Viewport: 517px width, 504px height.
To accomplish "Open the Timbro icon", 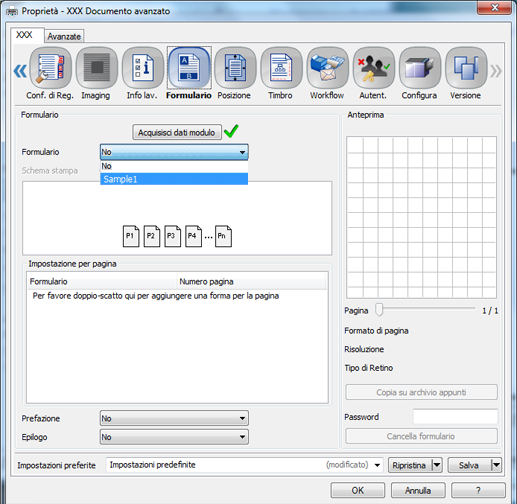I will click(281, 68).
